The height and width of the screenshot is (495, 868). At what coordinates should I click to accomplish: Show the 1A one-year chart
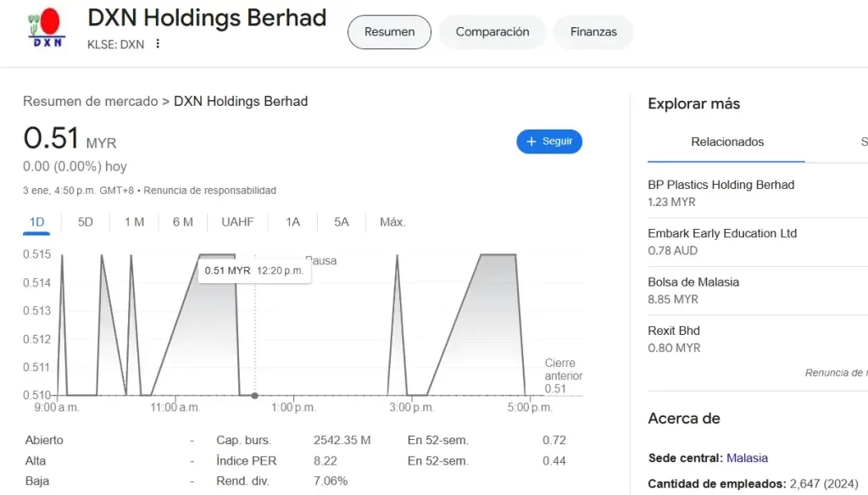[292, 222]
